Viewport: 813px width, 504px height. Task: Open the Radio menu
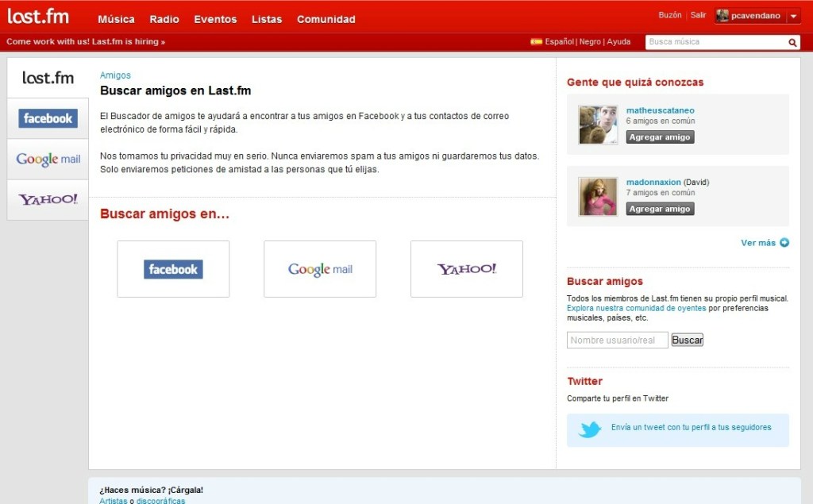pos(164,19)
